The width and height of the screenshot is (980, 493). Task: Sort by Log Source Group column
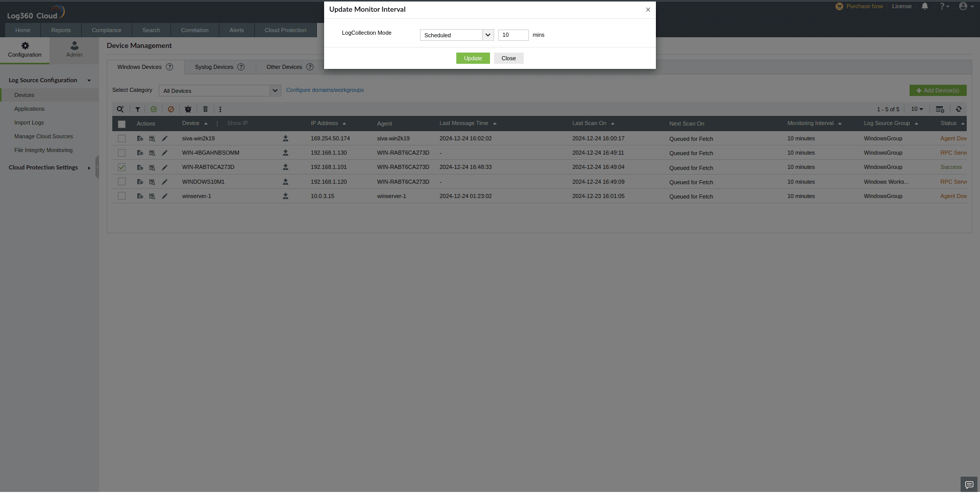[891, 124]
